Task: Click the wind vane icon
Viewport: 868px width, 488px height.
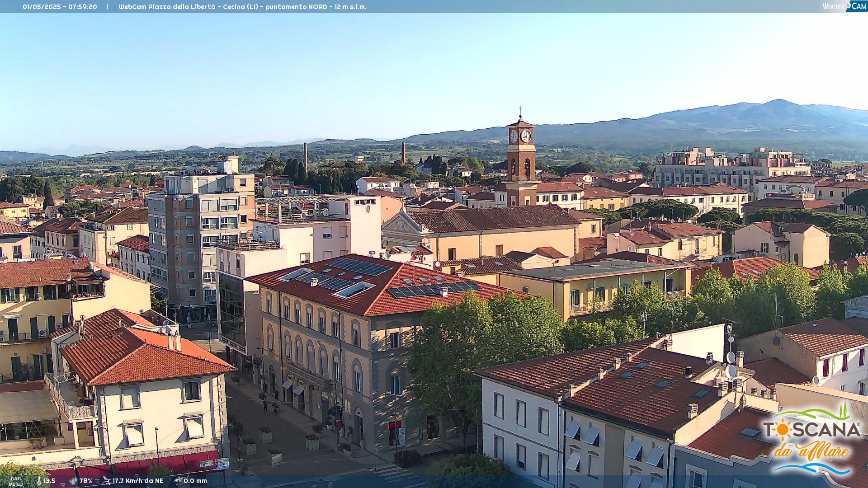Action: click(106, 481)
